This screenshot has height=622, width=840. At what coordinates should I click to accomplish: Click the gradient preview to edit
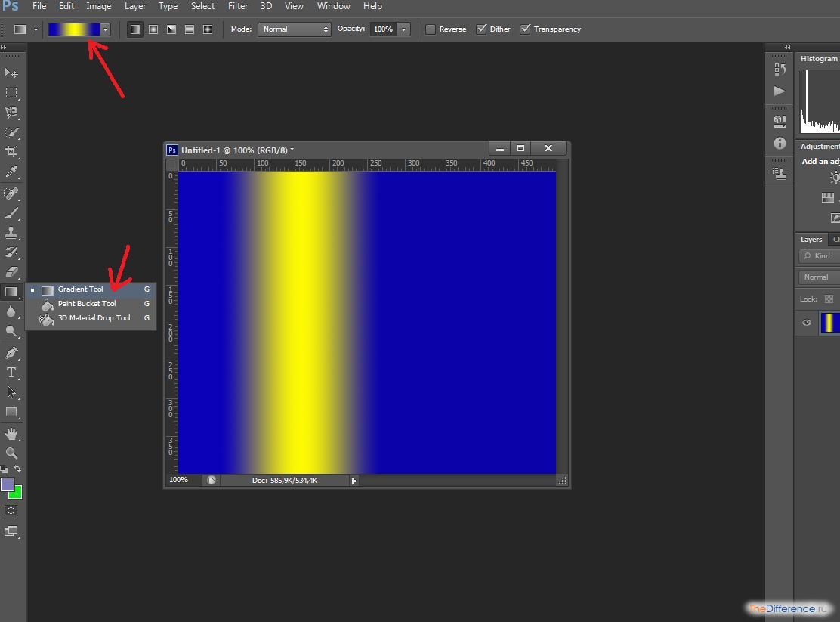point(74,29)
